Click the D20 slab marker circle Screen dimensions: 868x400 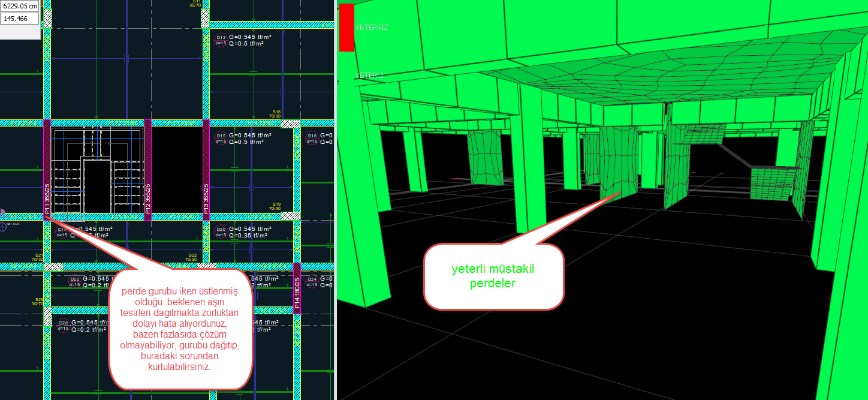221,231
